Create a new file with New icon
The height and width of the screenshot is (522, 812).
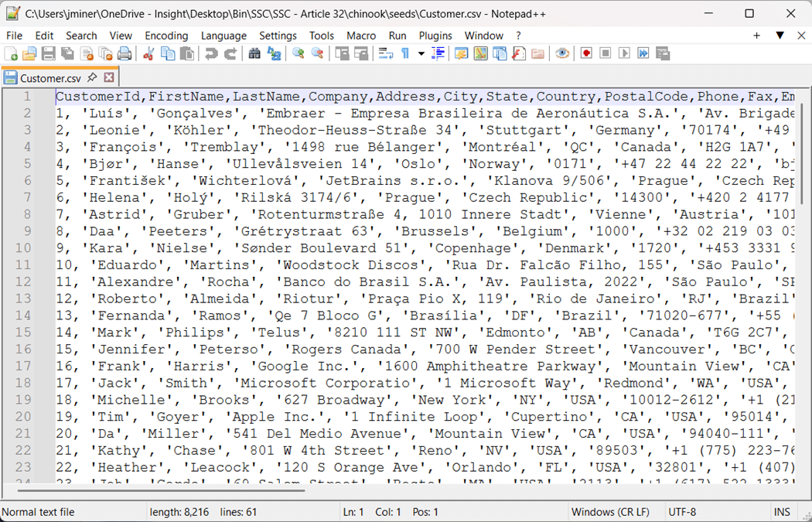[11, 53]
